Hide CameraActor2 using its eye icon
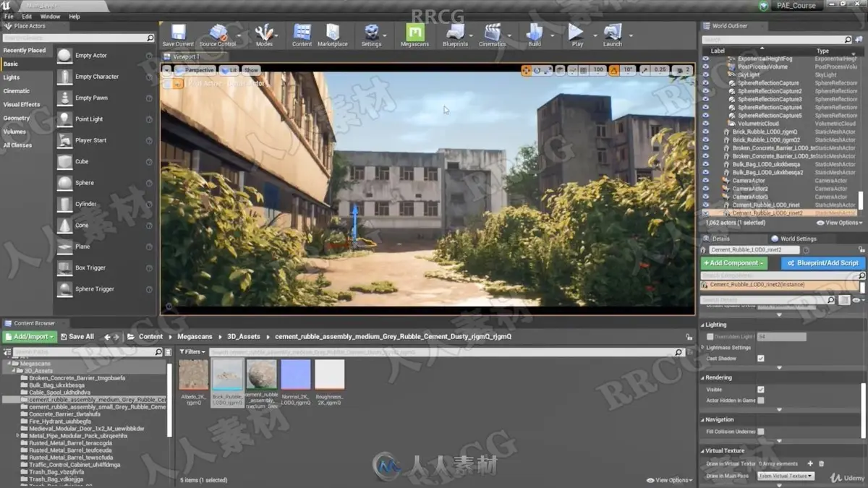Screen dimensions: 868x488 [706, 189]
